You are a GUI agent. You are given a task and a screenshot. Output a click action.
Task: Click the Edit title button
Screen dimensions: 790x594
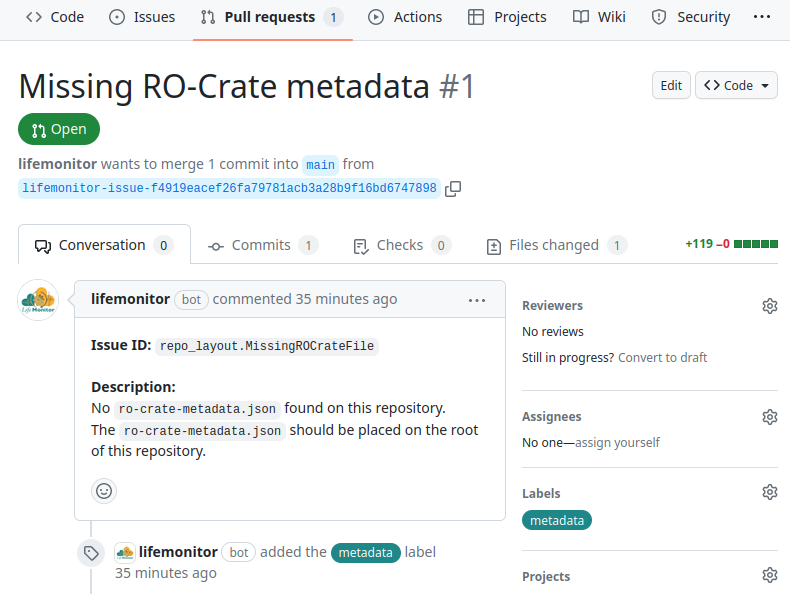671,85
